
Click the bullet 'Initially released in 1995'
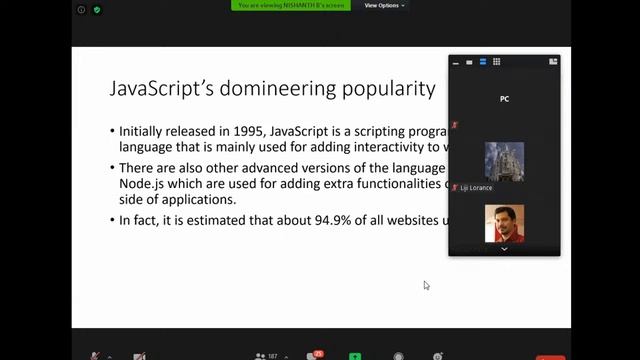pos(284,139)
